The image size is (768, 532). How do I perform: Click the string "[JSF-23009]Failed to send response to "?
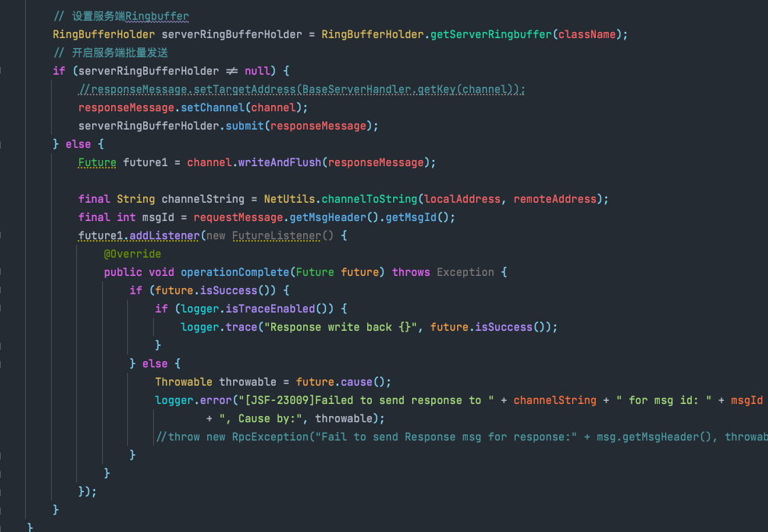tap(366, 401)
